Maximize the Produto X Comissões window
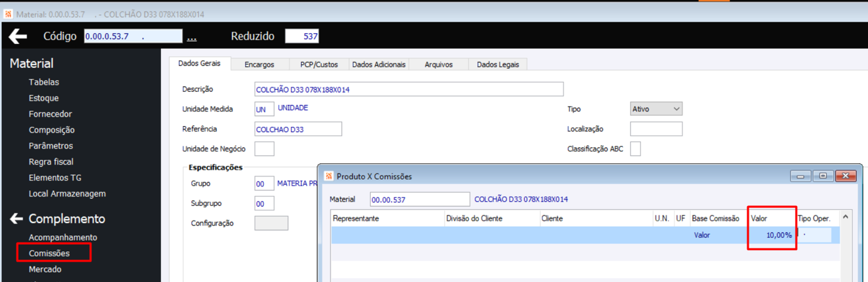 pyautogui.click(x=822, y=176)
